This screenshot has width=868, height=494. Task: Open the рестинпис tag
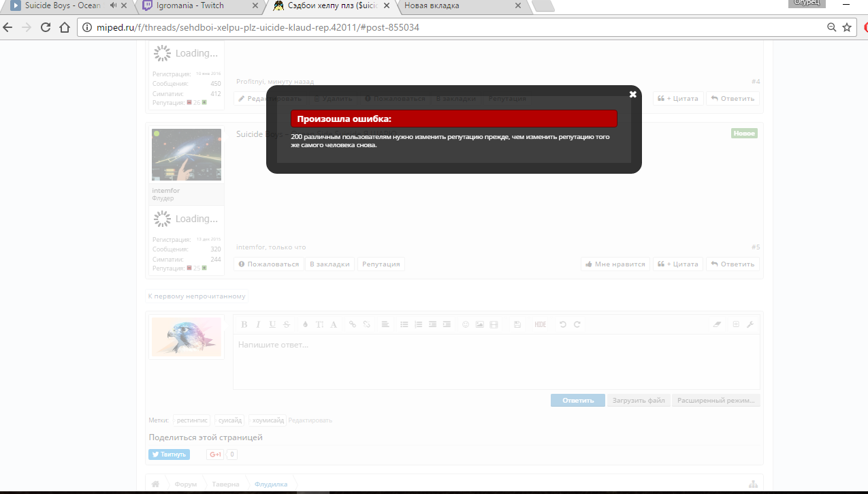click(192, 420)
